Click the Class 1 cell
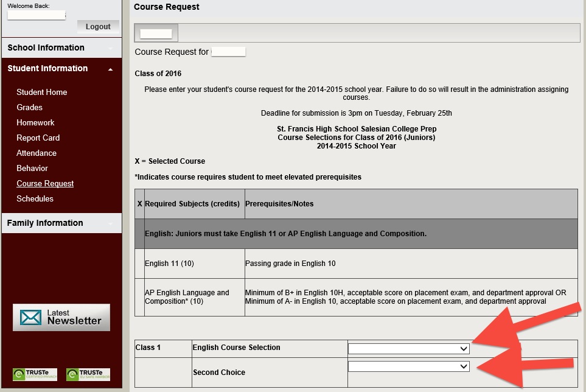Viewport: 586px width, 392px height. click(x=163, y=348)
